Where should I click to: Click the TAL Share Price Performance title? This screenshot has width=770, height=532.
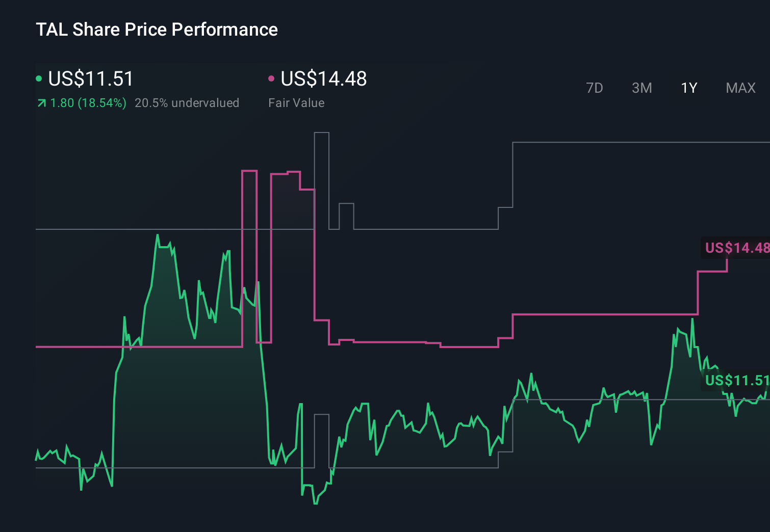click(157, 30)
